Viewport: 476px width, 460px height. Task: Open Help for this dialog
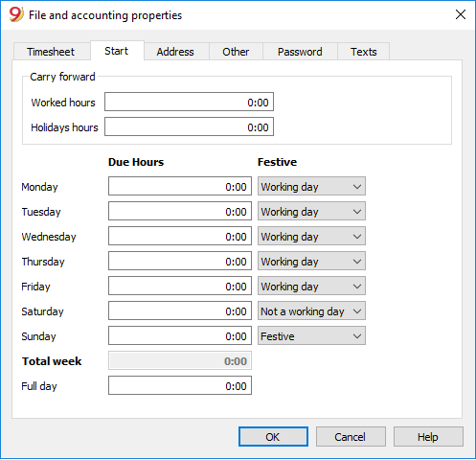[428, 437]
